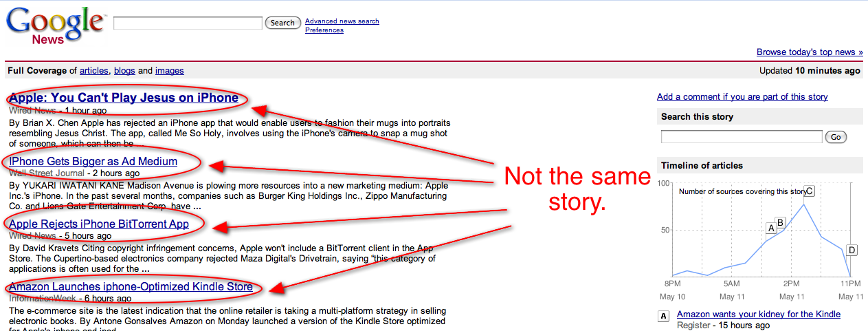Click the Google News logo

pos(56,25)
